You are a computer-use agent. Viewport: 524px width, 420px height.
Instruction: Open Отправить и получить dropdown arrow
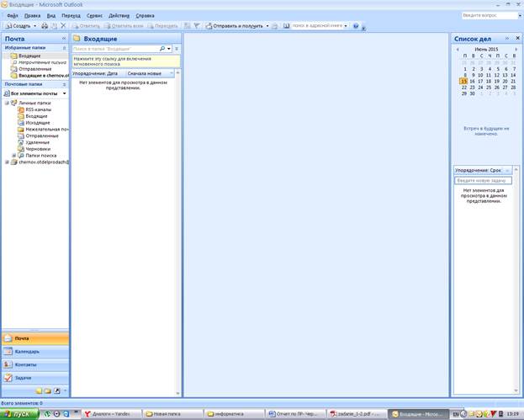point(267,26)
